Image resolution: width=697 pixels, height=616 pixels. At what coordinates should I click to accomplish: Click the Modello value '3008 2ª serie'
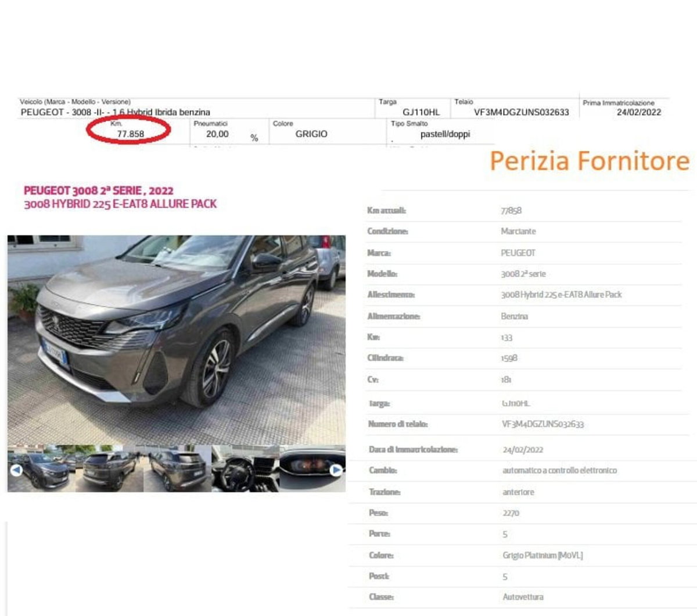pos(523,274)
